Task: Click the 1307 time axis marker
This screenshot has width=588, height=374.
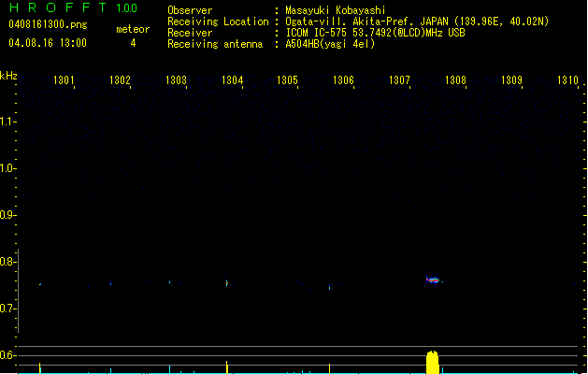Action: coord(399,79)
